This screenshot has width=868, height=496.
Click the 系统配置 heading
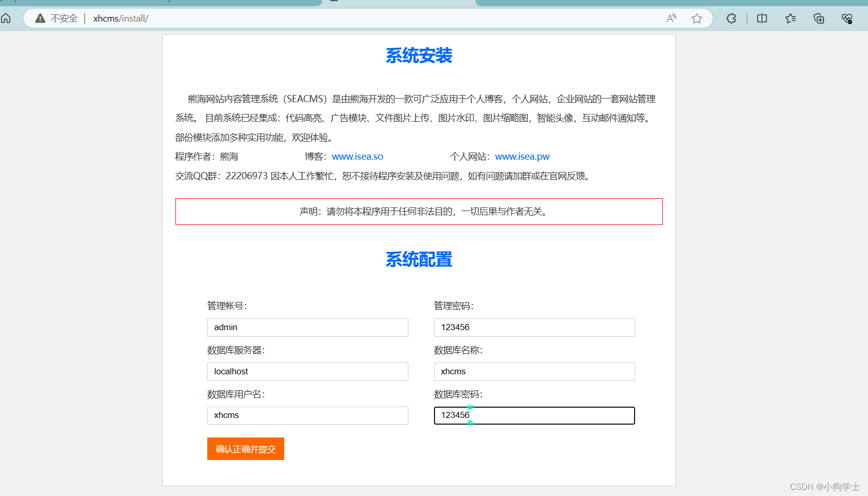419,260
